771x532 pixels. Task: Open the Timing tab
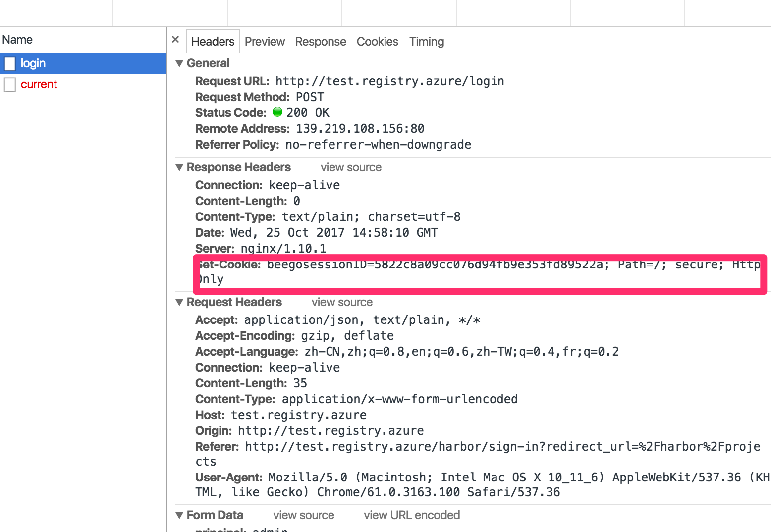tap(426, 42)
